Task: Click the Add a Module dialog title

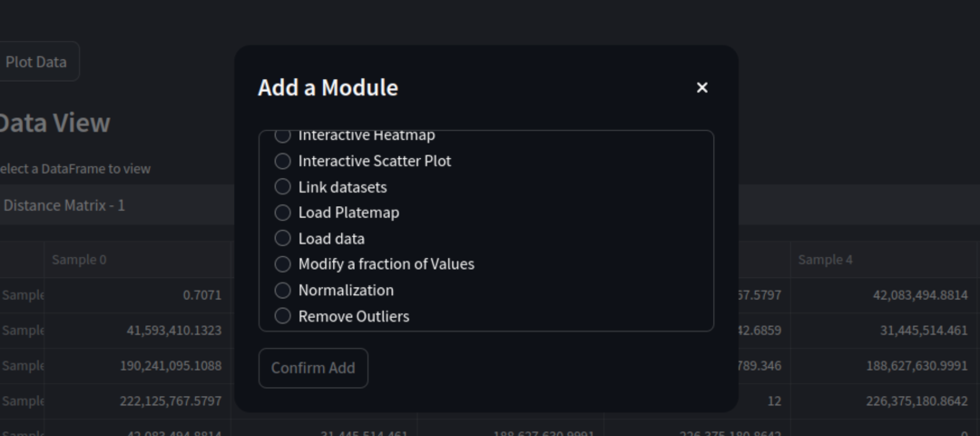Action: click(x=328, y=87)
